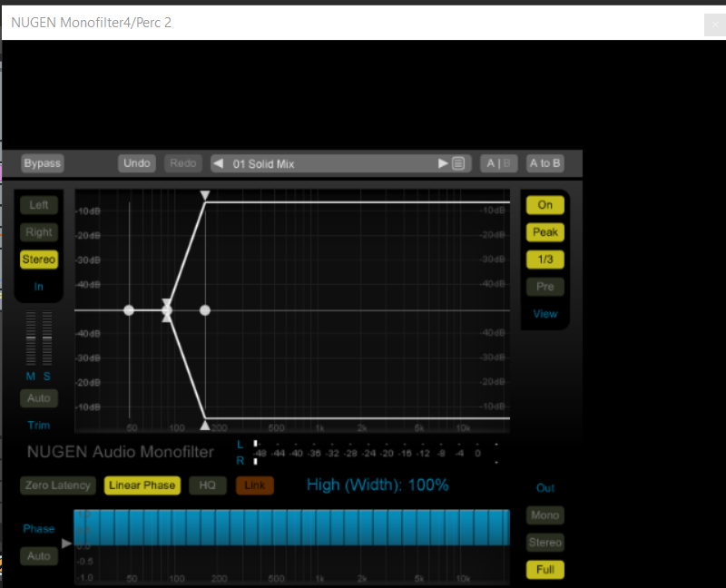
Task: Toggle the Bypass button
Action: pyautogui.click(x=43, y=163)
